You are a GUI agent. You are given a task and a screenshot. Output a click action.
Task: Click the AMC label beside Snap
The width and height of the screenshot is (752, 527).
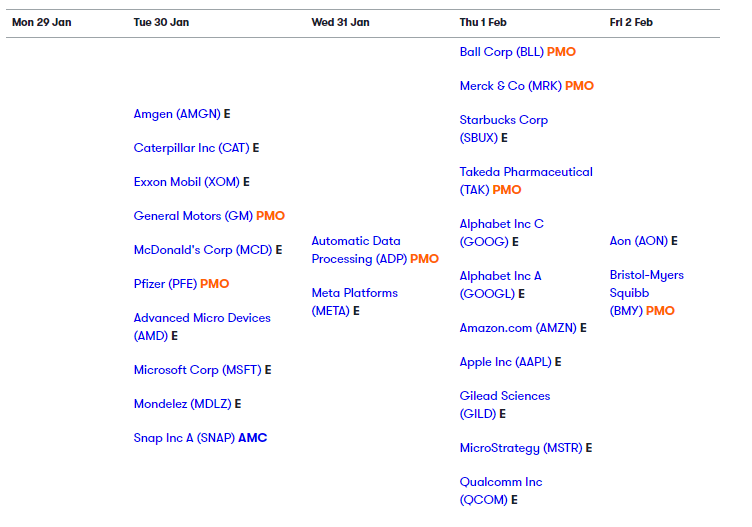point(253,438)
